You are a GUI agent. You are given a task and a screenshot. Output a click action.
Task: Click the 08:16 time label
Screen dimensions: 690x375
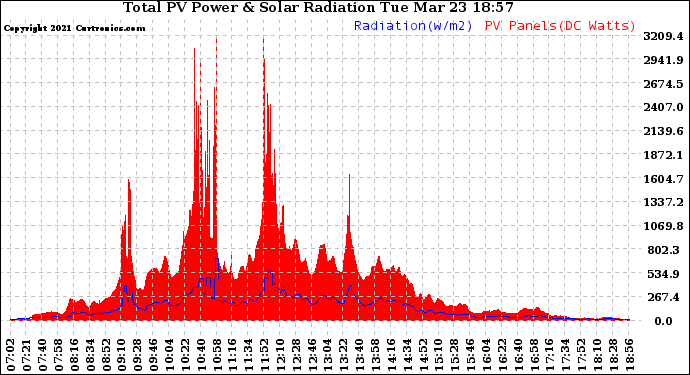point(75,355)
